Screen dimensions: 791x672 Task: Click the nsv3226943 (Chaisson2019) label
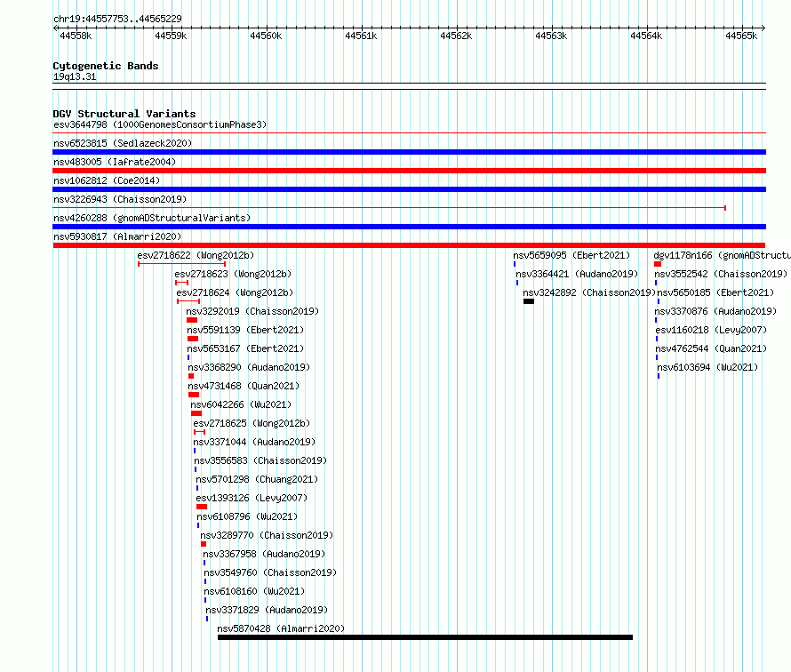(x=120, y=199)
